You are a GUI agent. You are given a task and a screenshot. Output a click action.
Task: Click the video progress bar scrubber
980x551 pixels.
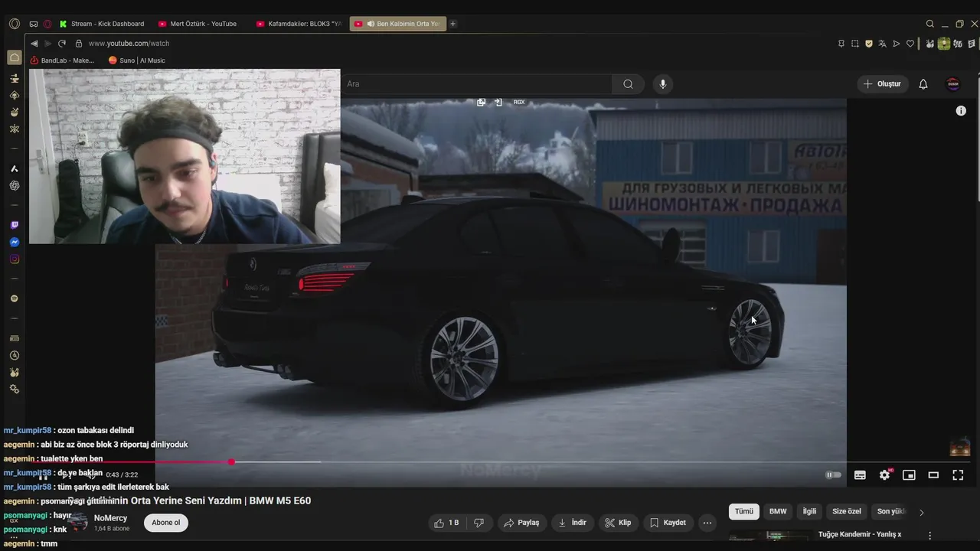[x=231, y=461]
